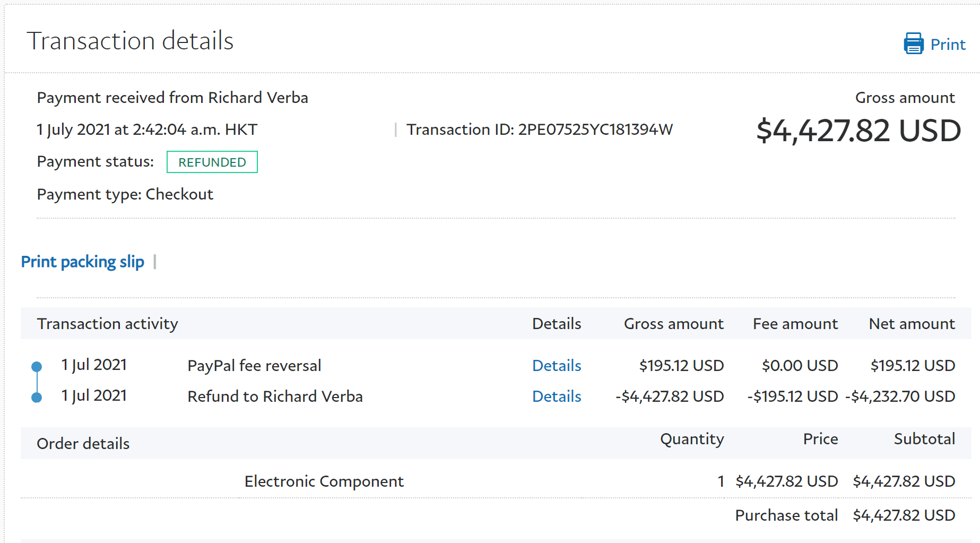Viewport: 980px width, 543px height.
Task: Open Details for PayPal fee reversal
Action: tap(557, 366)
